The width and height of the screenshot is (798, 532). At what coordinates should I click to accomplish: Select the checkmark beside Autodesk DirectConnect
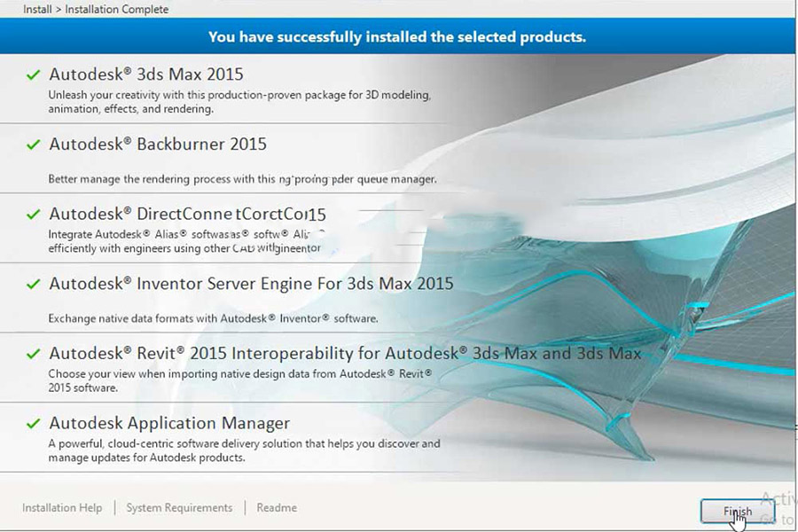point(34,215)
